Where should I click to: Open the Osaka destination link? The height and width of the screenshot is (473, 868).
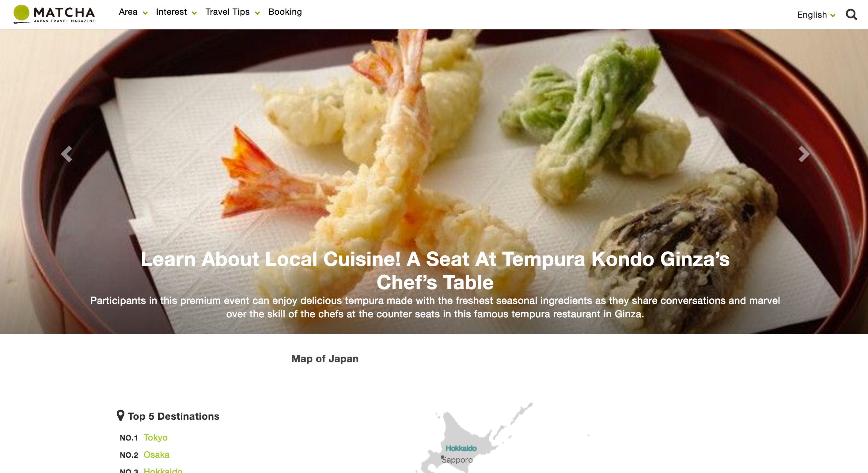coord(156,455)
